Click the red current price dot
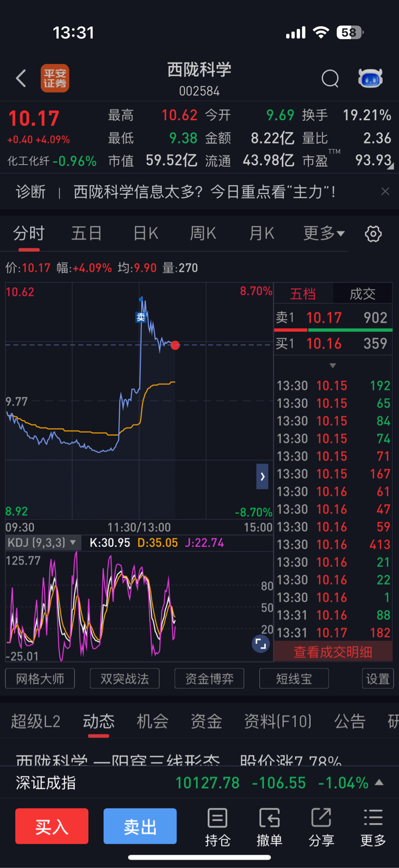399x868 pixels. [x=175, y=345]
